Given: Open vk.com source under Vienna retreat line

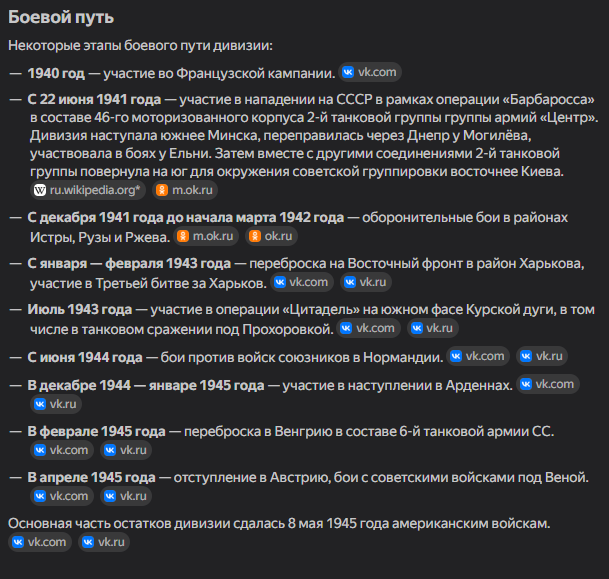Looking at the screenshot, I should click(62, 496).
